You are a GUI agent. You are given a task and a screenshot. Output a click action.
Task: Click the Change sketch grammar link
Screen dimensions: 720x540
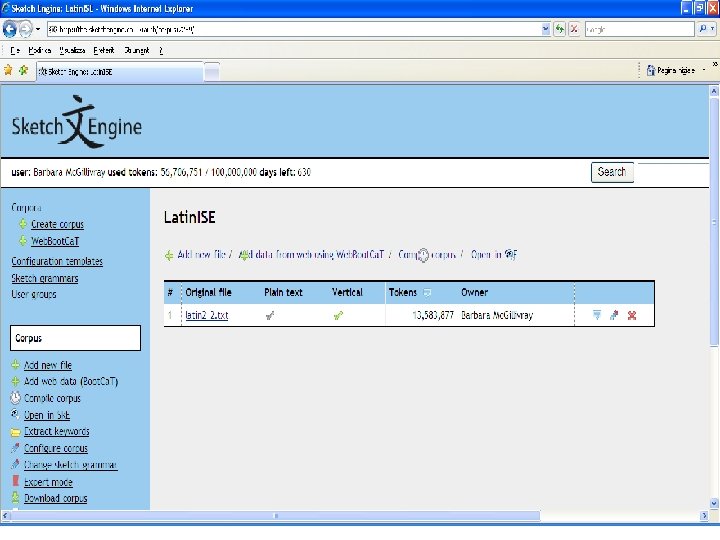coord(70,465)
